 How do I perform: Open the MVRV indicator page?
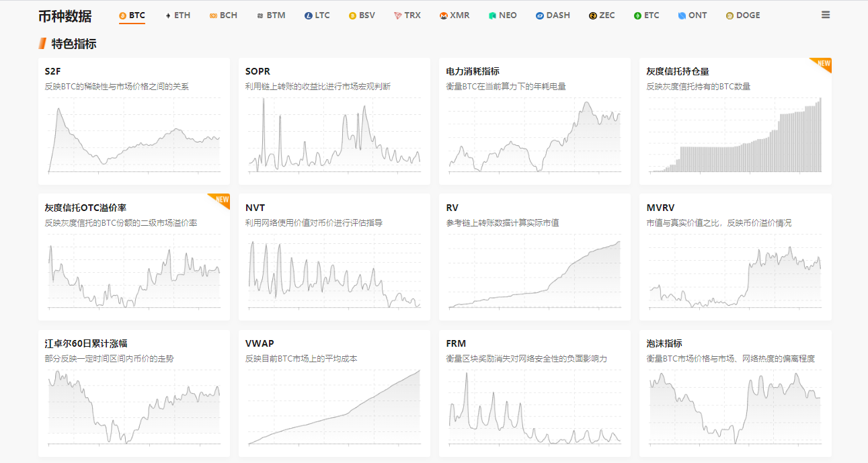click(658, 208)
